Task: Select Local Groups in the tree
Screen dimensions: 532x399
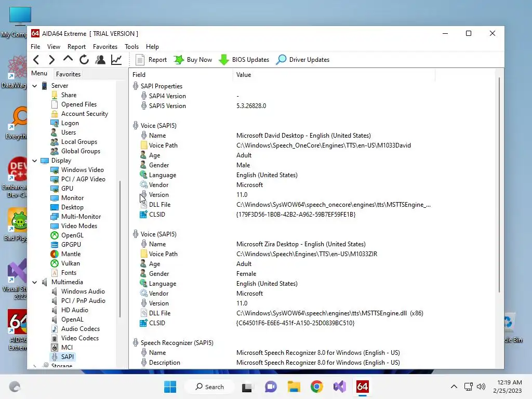Action: tap(79, 142)
